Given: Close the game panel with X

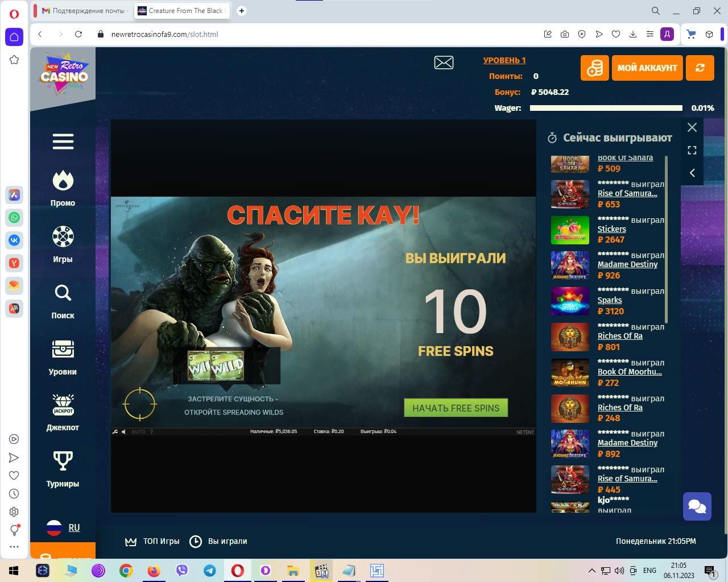Looking at the screenshot, I should click(x=692, y=127).
